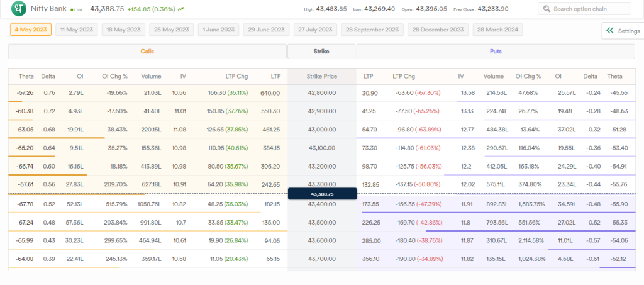This screenshot has width=644, height=285.
Task: Select the 1 June 2023 expiry
Action: pyautogui.click(x=218, y=30)
